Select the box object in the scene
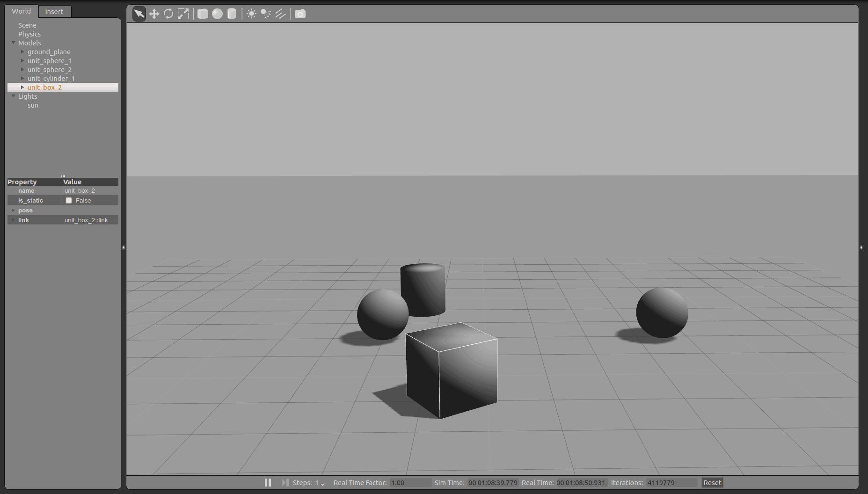Screen dimensions: 868x494 [452, 370]
